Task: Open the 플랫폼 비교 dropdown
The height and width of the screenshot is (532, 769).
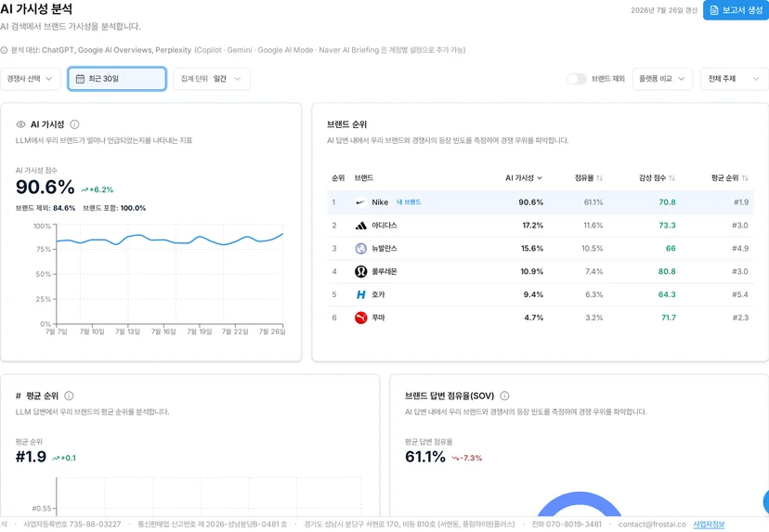Action: point(662,78)
